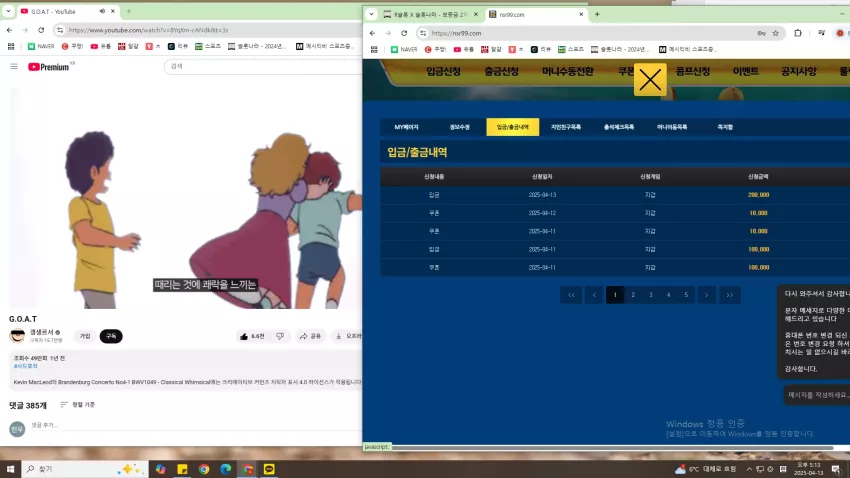The image size is (850, 478).
Task: Dislike the G.O.A.T video
Action: (x=280, y=336)
